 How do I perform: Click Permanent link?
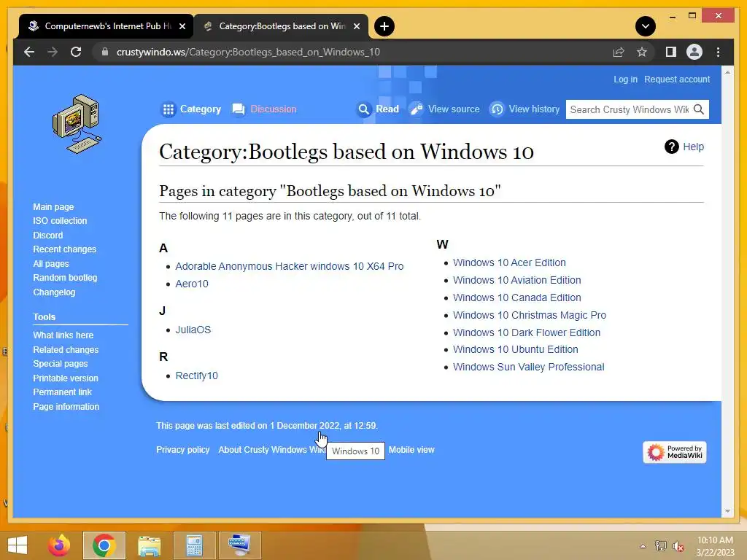[62, 392]
